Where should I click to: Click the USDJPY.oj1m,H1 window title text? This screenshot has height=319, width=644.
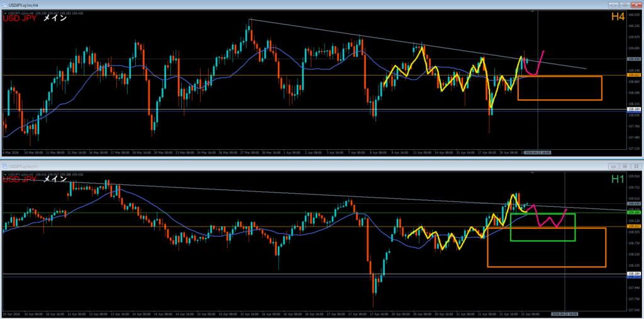[x=23, y=166]
